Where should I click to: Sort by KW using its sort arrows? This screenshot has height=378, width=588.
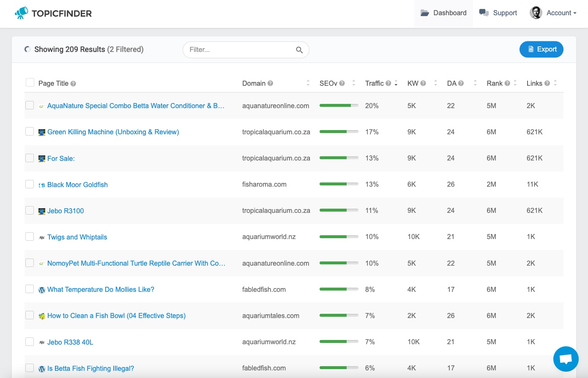pos(435,83)
